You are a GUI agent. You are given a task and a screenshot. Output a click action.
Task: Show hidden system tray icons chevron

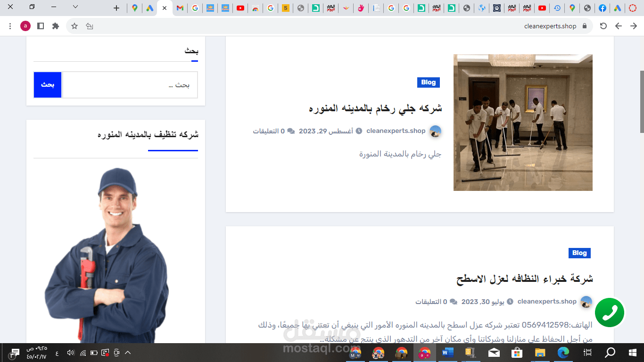[128, 353]
